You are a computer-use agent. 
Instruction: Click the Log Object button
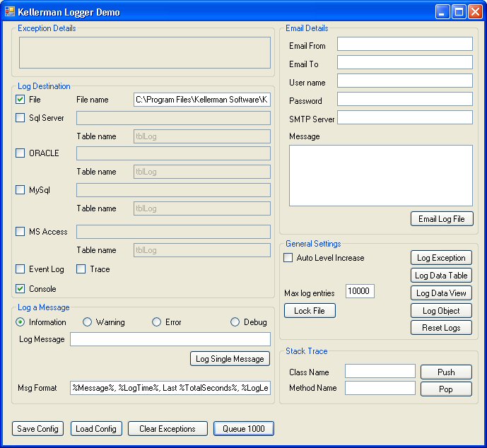click(x=441, y=311)
